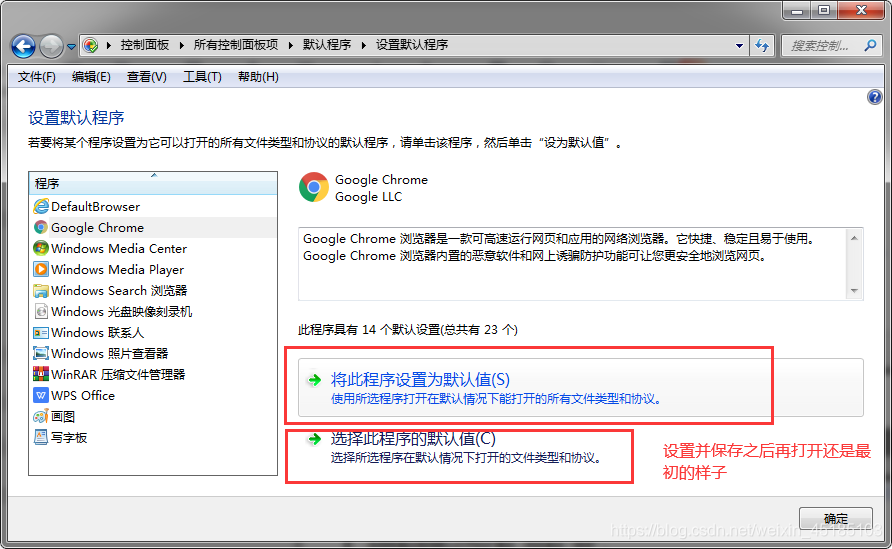
Task: Click the large Chrome logo in details pane
Action: point(313,187)
